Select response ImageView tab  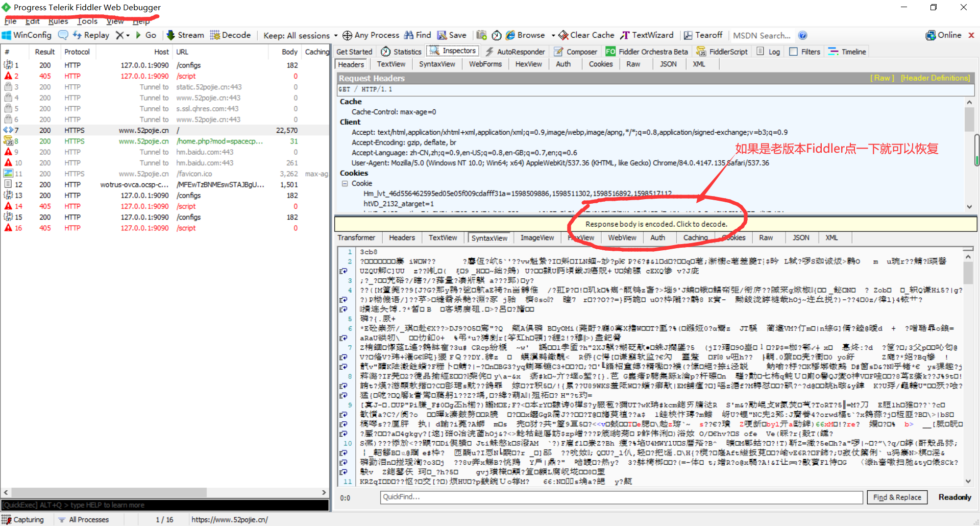tap(537, 238)
